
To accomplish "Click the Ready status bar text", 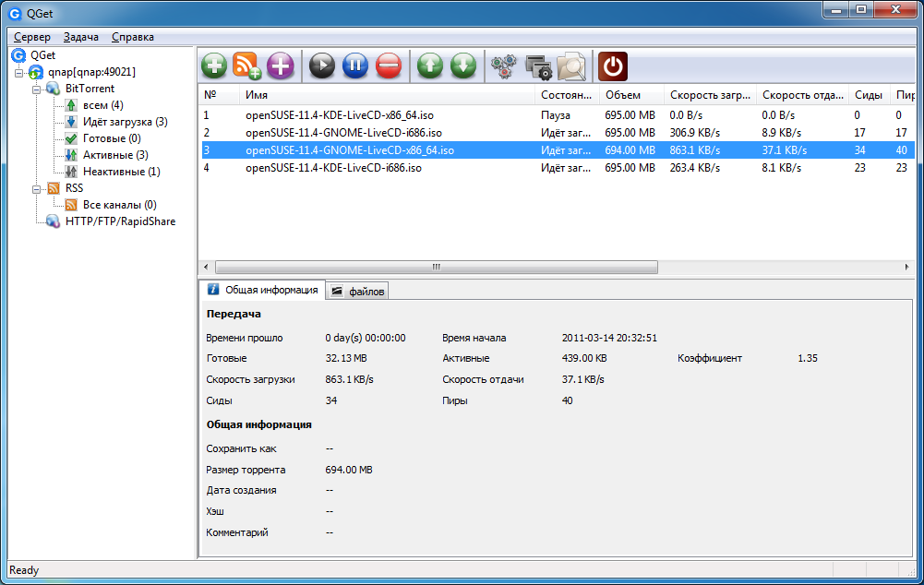I will point(24,570).
